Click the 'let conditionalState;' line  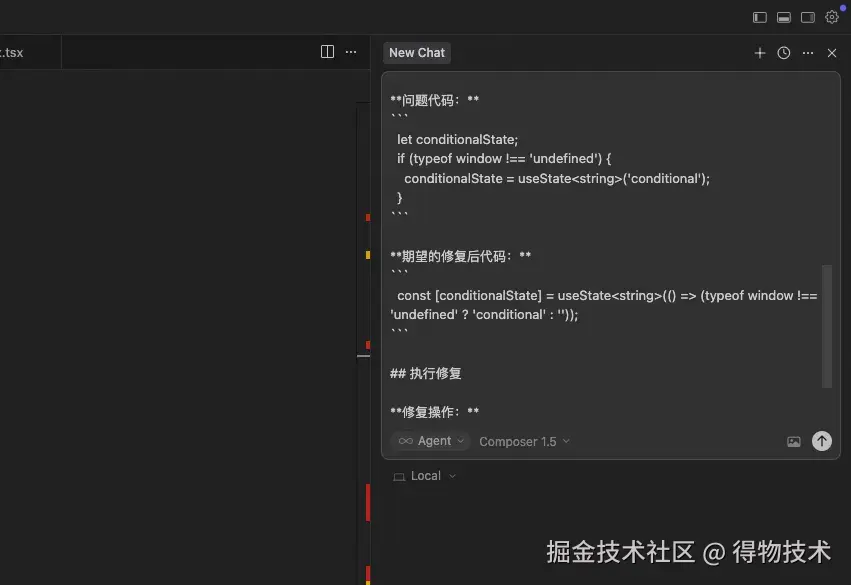[x=458, y=139]
